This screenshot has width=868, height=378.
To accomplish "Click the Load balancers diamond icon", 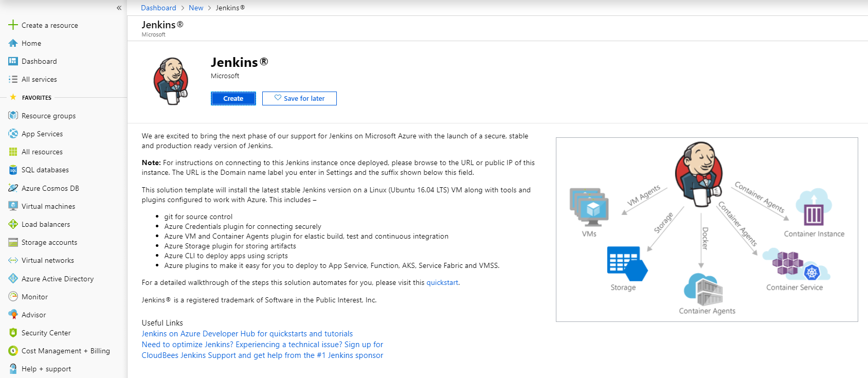I will [x=13, y=224].
